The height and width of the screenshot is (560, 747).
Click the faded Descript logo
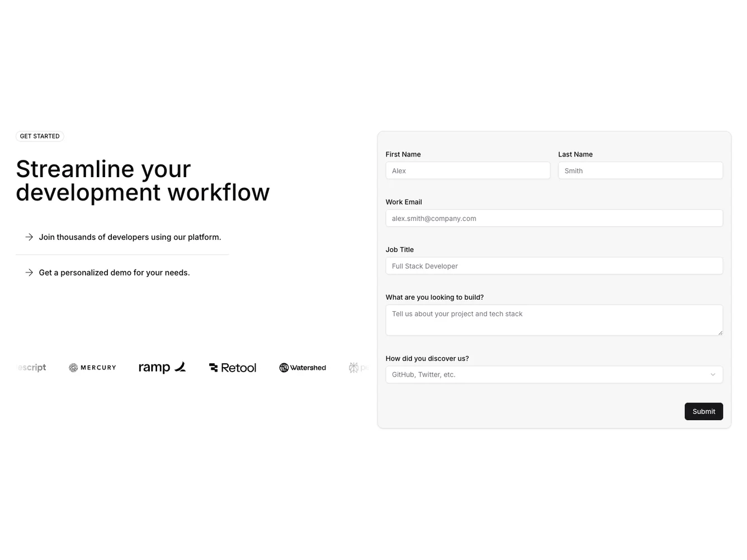32,368
